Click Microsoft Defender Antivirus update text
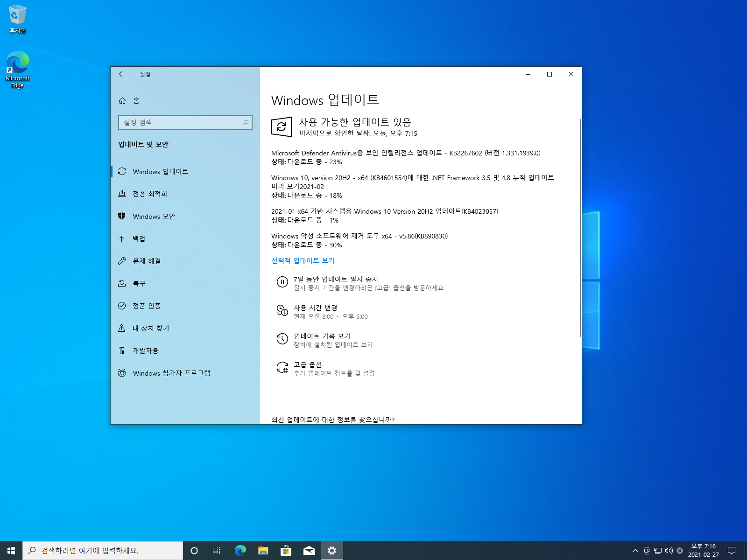This screenshot has height=560, width=747. pyautogui.click(x=406, y=153)
